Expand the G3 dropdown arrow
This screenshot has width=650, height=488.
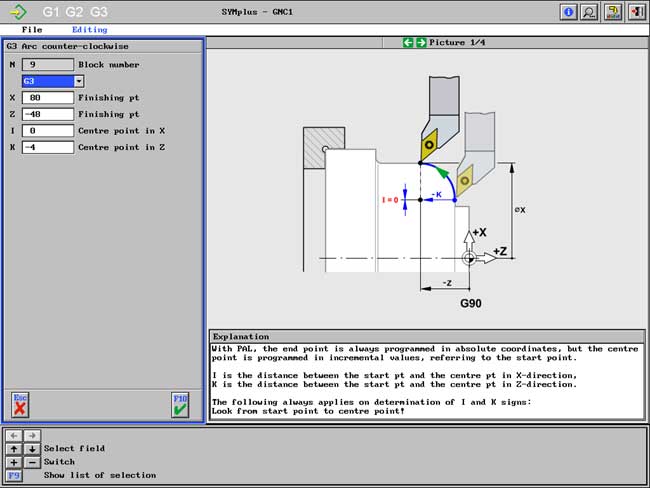point(79,81)
